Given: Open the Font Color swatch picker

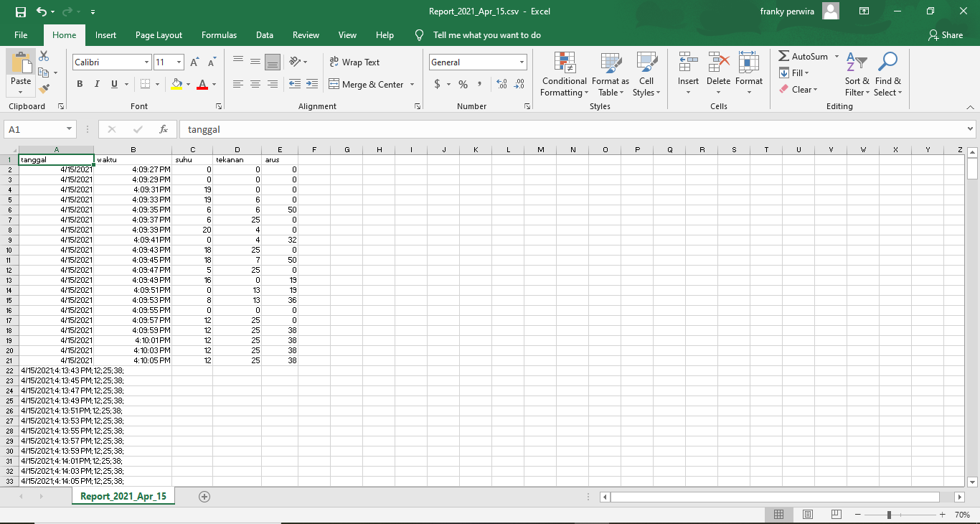Looking at the screenshot, I should coord(202,84).
